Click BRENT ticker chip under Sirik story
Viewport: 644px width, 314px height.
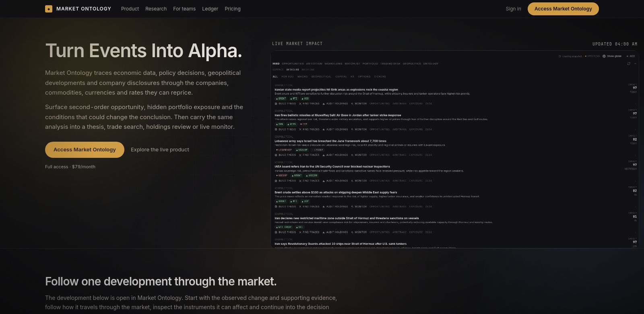coord(281,99)
